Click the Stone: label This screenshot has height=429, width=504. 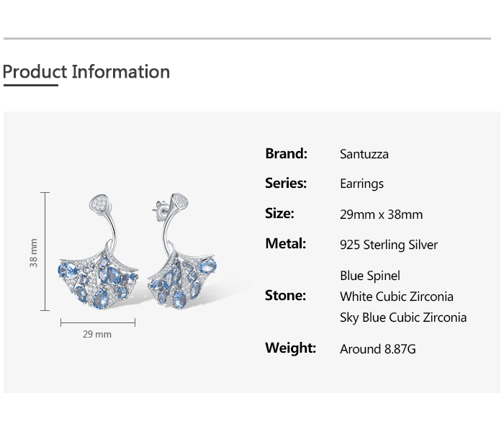[285, 296]
